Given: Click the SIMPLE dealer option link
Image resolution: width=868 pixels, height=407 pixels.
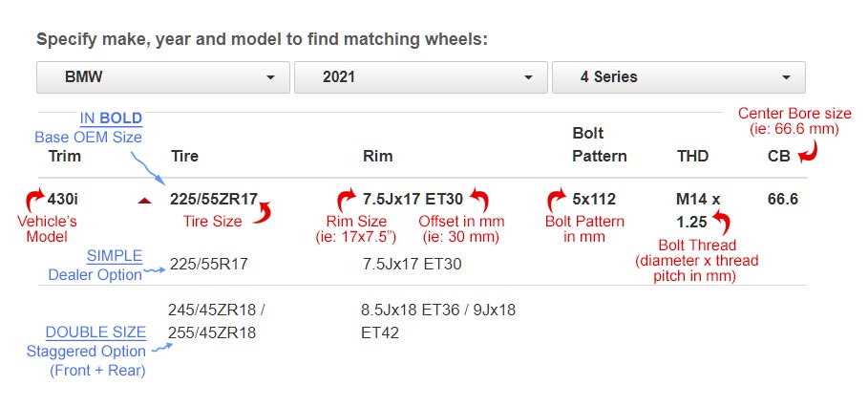Looking at the screenshot, I should (x=114, y=256).
